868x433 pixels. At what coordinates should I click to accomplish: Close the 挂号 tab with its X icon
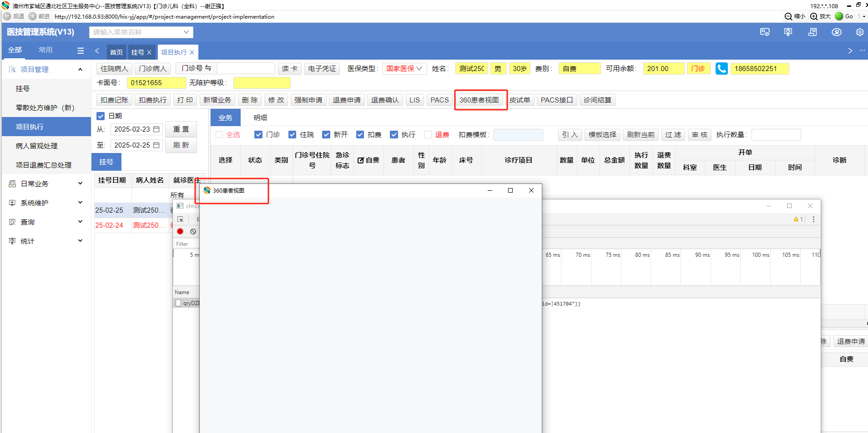pos(149,52)
